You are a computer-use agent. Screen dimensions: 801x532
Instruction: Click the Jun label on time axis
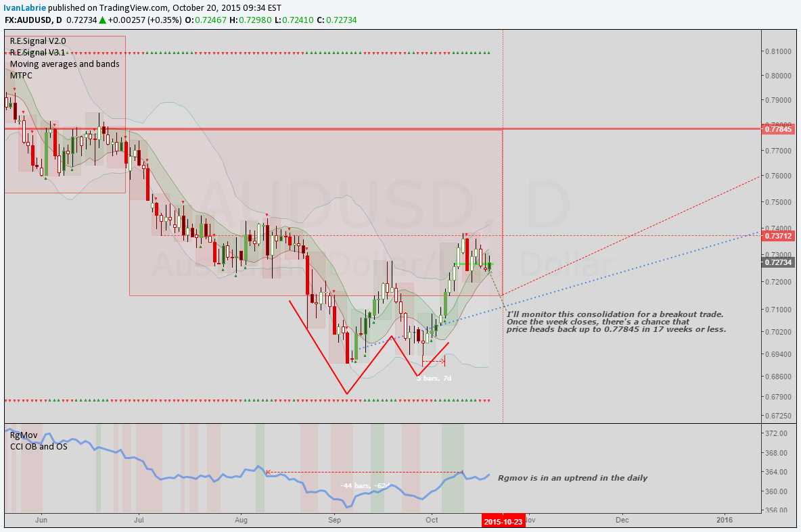point(41,520)
